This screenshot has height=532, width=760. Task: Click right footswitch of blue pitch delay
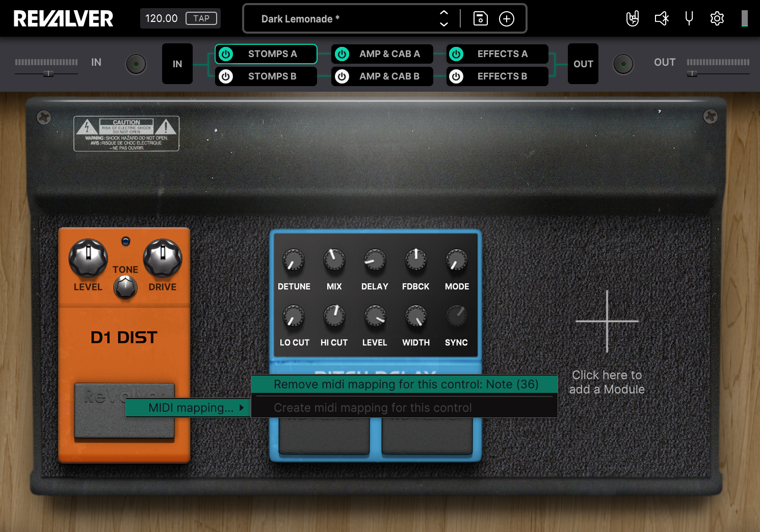pyautogui.click(x=427, y=436)
